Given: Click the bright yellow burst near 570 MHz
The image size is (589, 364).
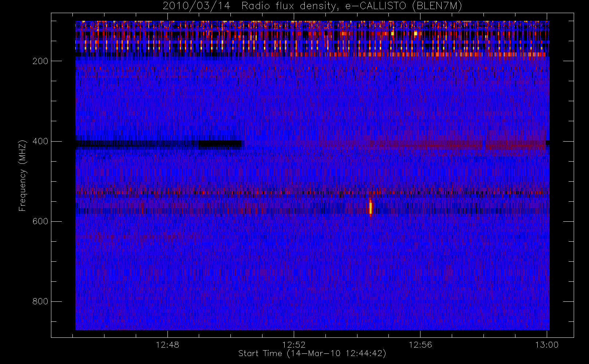Looking at the screenshot, I should click(x=371, y=207).
